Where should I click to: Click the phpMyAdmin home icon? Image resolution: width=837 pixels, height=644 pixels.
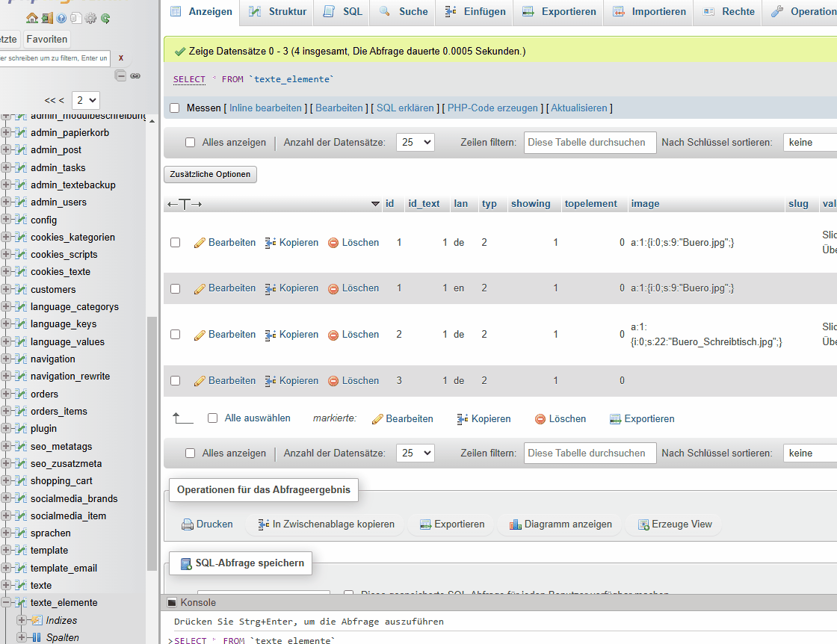(x=31, y=18)
